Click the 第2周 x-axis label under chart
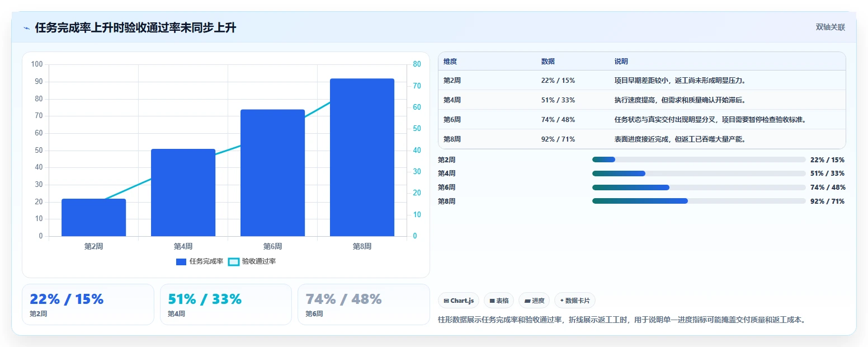868x347 pixels. 93,246
